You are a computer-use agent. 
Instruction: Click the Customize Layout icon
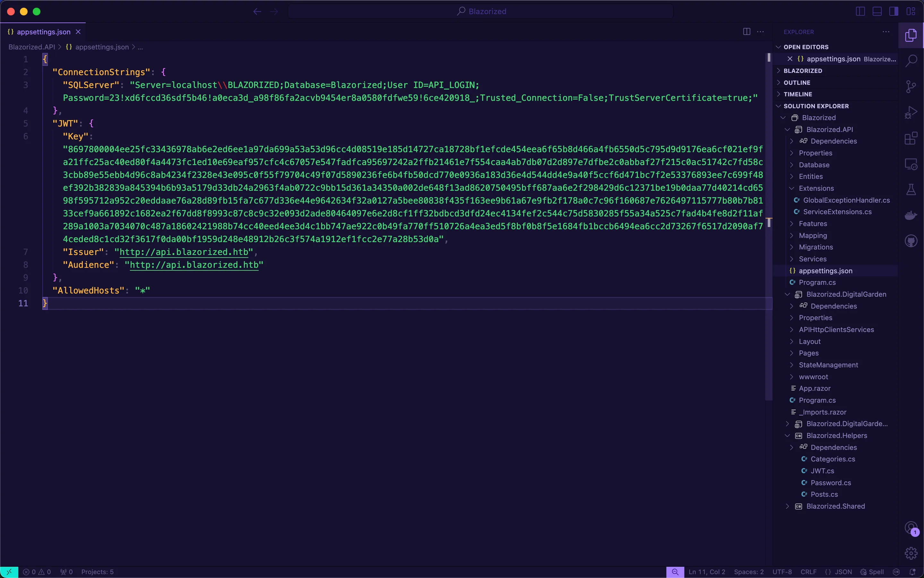click(x=911, y=12)
